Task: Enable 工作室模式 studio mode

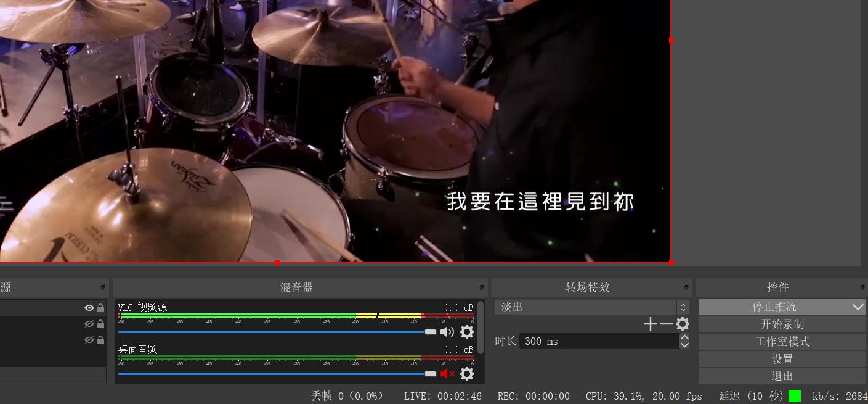Action: coord(782,342)
